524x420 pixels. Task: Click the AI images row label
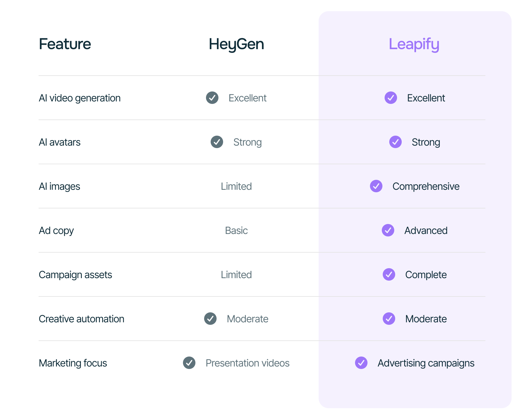[x=59, y=186]
